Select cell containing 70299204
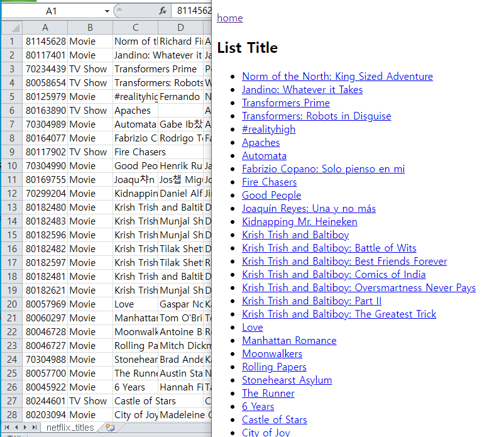 [x=45, y=194]
